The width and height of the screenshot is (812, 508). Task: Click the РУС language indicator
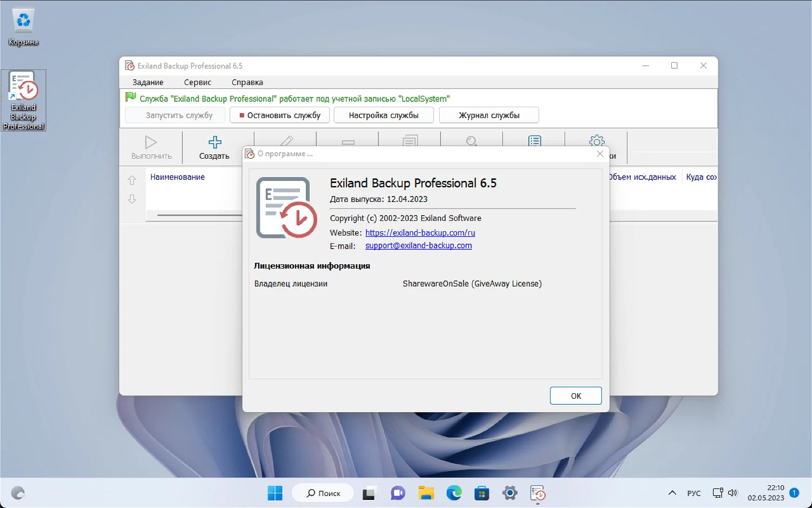click(x=693, y=493)
